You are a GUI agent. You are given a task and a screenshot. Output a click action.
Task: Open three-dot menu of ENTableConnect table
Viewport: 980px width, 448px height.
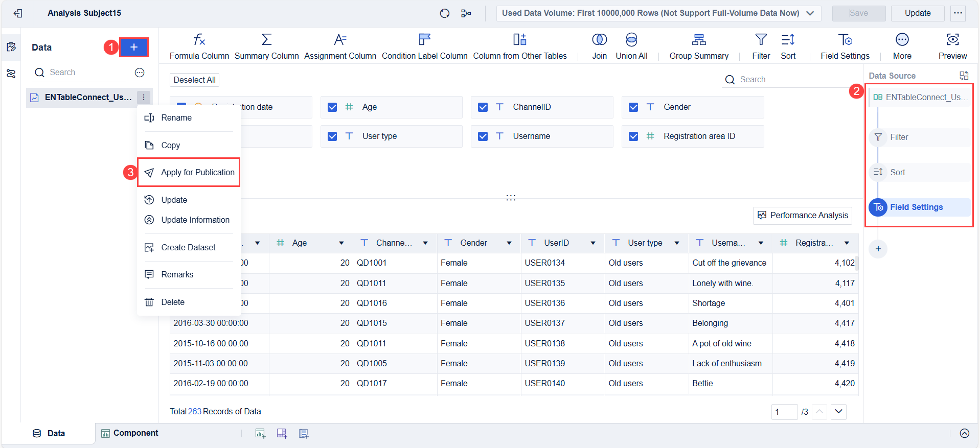click(144, 97)
